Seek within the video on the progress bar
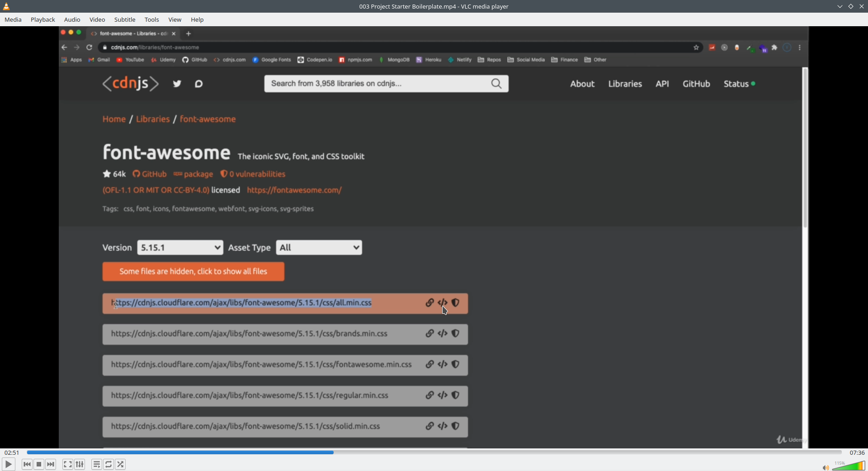Screen dimensions: 868x471 pos(434,452)
